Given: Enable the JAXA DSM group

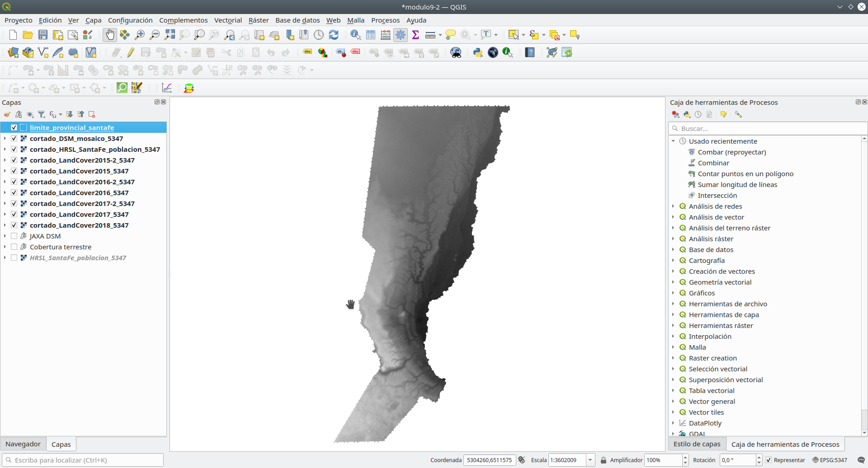Looking at the screenshot, I should tap(14, 236).
